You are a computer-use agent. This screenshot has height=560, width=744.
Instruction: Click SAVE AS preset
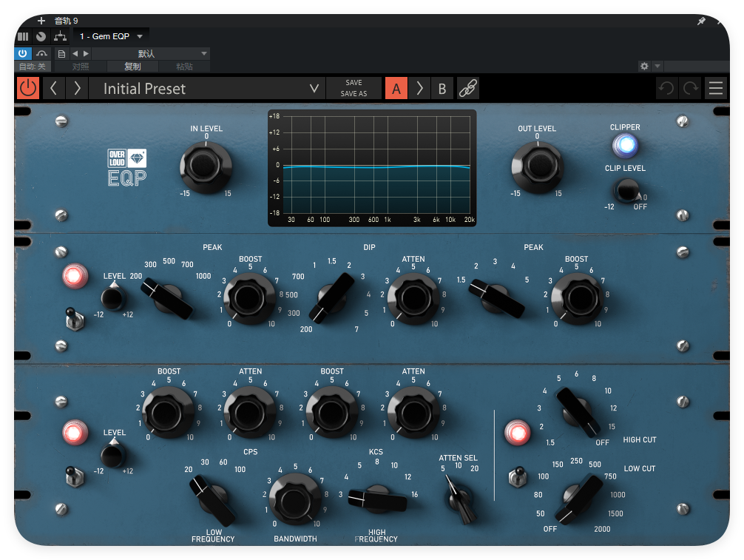coord(354,94)
